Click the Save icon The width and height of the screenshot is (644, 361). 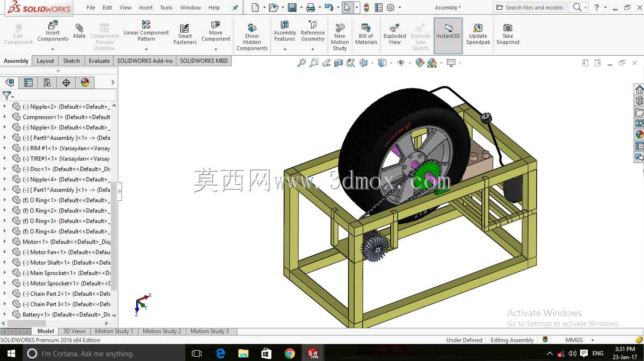click(292, 8)
